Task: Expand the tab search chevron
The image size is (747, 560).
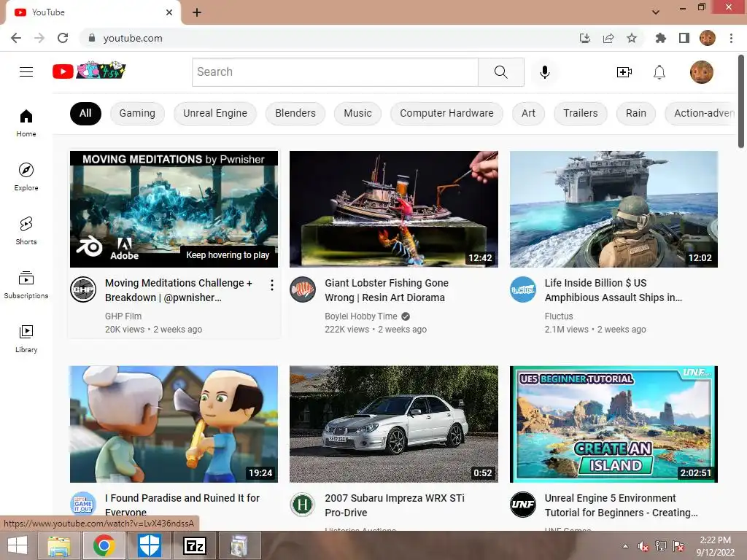Action: tap(656, 12)
